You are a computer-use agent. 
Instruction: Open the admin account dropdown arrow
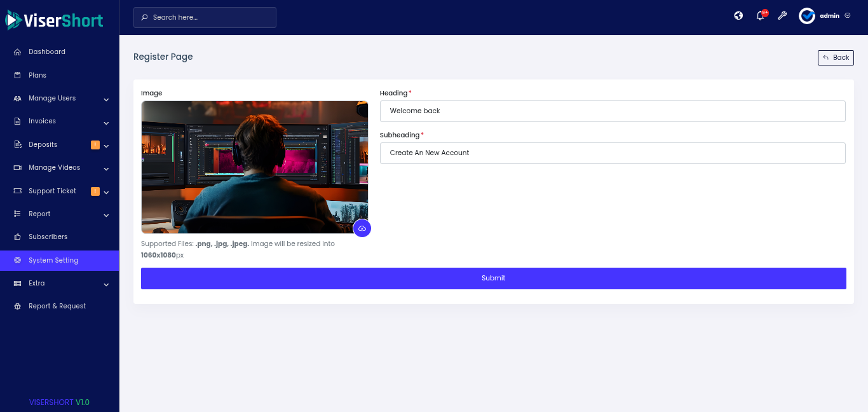[x=848, y=16]
